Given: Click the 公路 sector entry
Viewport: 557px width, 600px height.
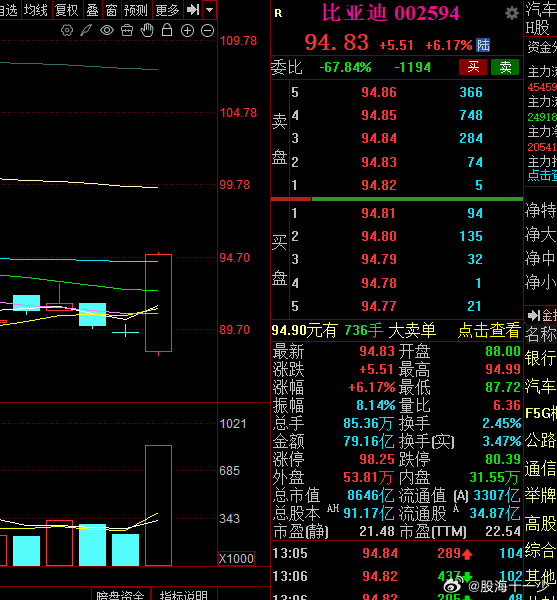Looking at the screenshot, I should [540, 440].
